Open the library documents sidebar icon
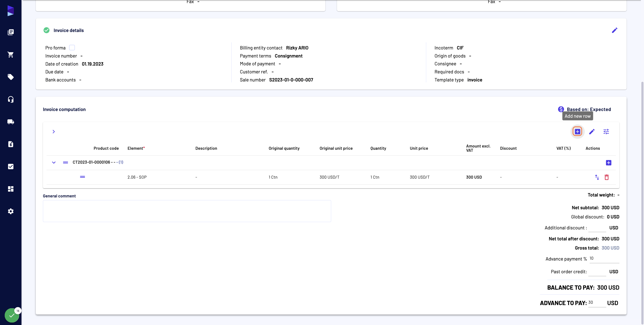The height and width of the screenshot is (325, 644). (x=11, y=32)
